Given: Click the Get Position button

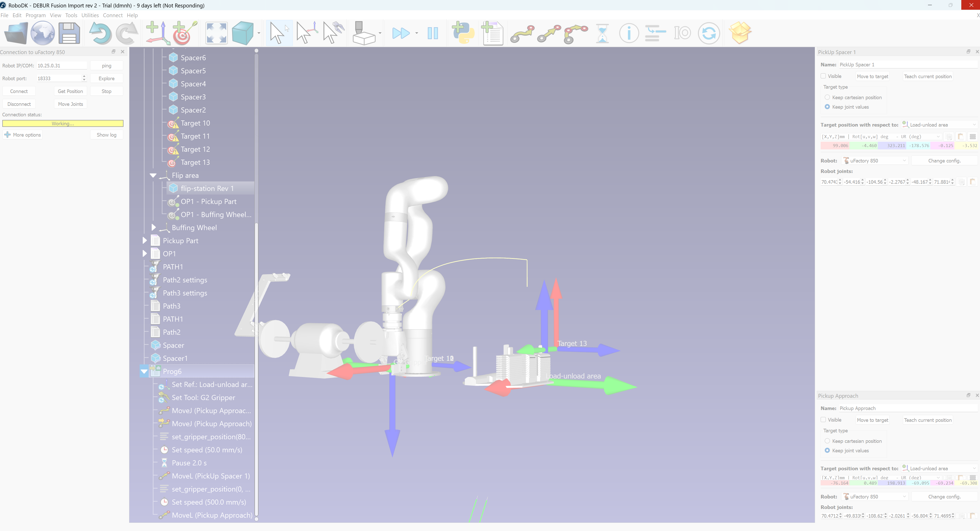Looking at the screenshot, I should pos(70,91).
